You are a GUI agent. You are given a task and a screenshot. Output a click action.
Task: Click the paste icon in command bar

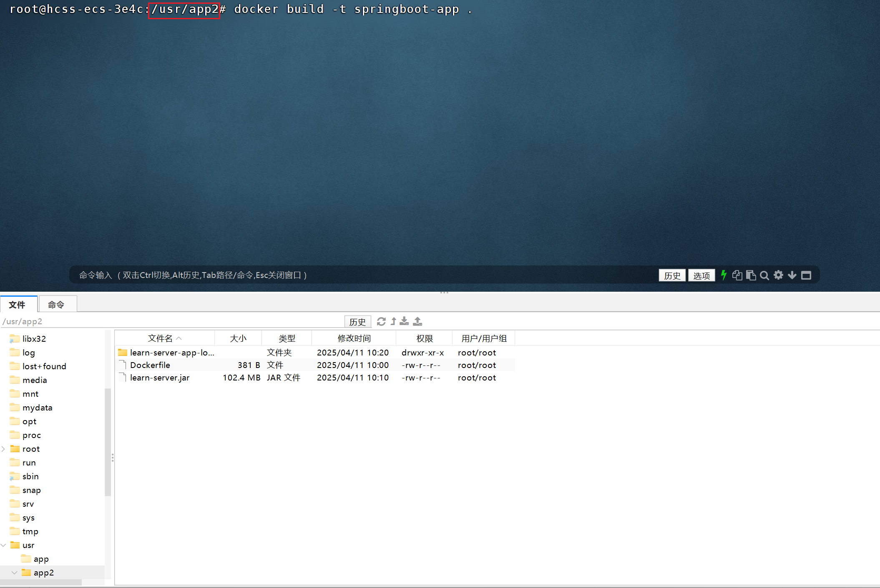(x=751, y=275)
